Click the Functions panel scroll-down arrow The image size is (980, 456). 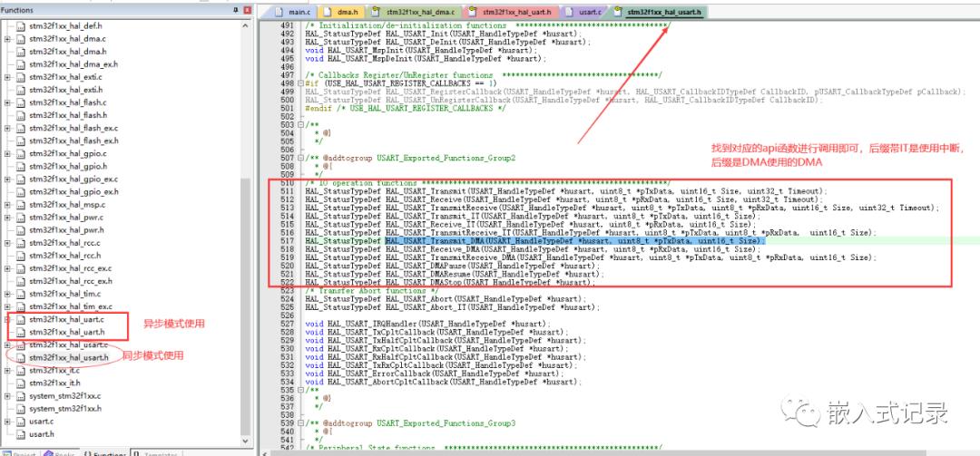tap(246, 440)
